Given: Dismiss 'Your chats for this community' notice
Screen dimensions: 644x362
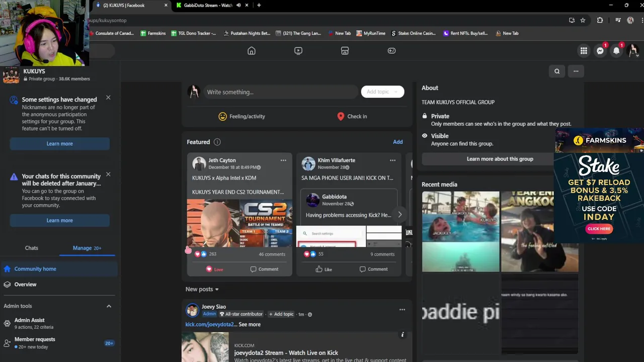Looking at the screenshot, I should click(x=108, y=174).
